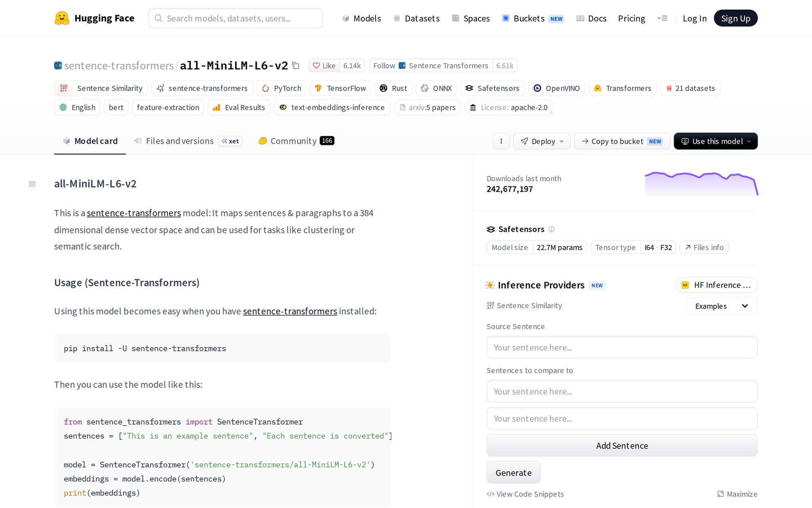Click the feature-extraction tag
The image size is (812, 508).
[x=168, y=107]
